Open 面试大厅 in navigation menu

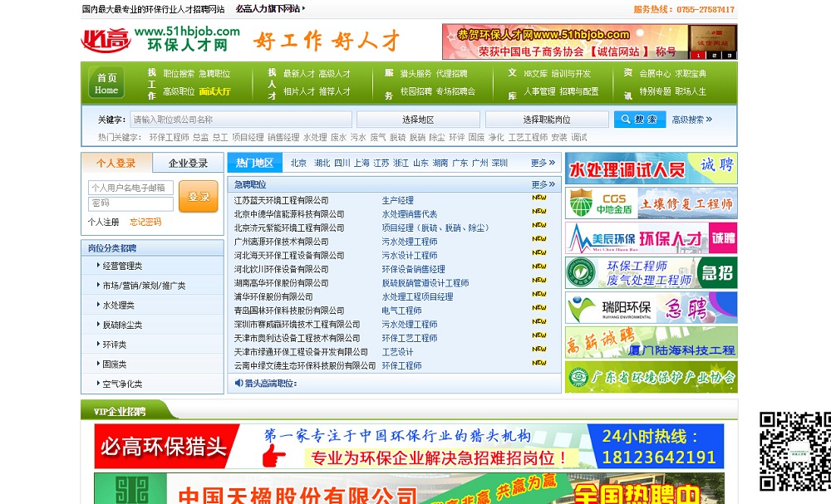point(214,91)
